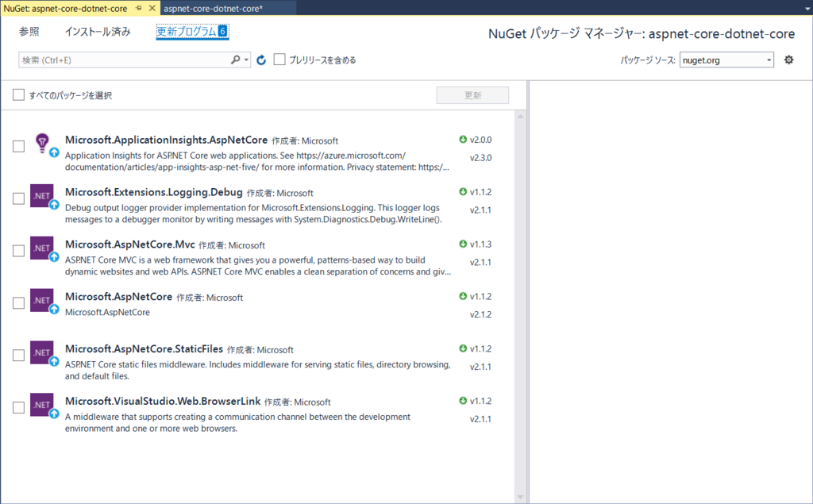This screenshot has width=813, height=504.
Task: Select Microsoft.VisualStudio.Web.BrowserLink package title
Action: point(162,402)
